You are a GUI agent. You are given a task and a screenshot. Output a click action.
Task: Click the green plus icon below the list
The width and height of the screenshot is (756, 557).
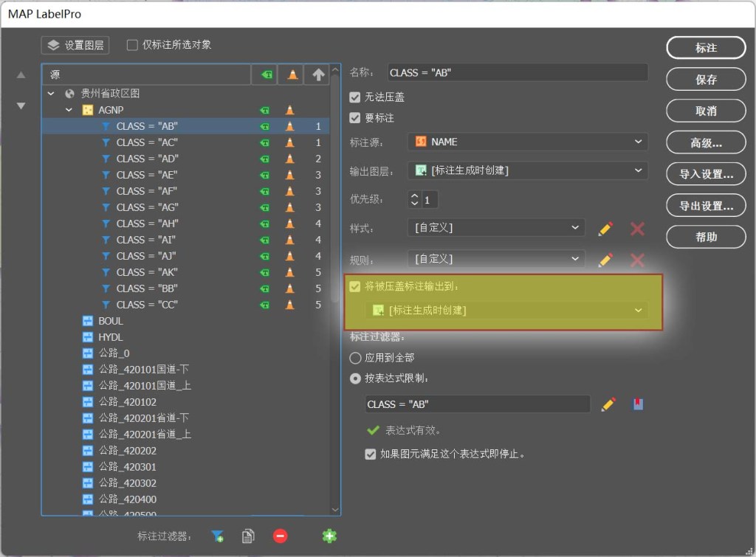tap(329, 536)
